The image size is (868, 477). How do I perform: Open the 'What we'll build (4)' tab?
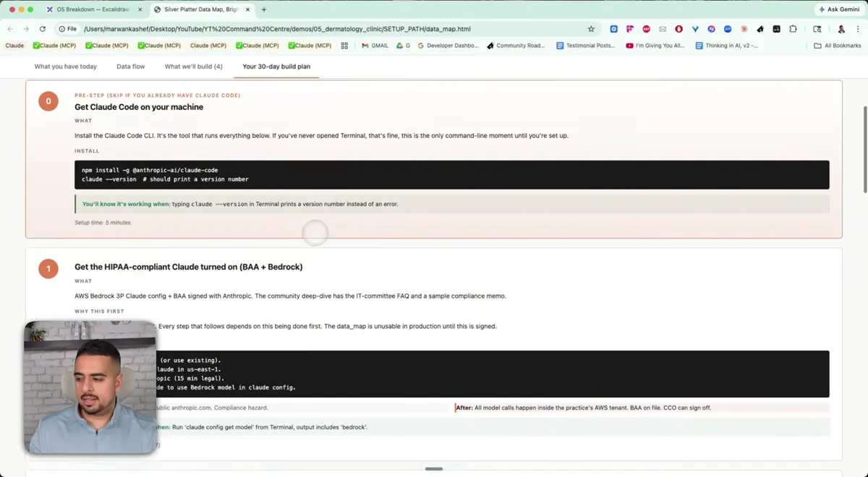[x=194, y=66]
